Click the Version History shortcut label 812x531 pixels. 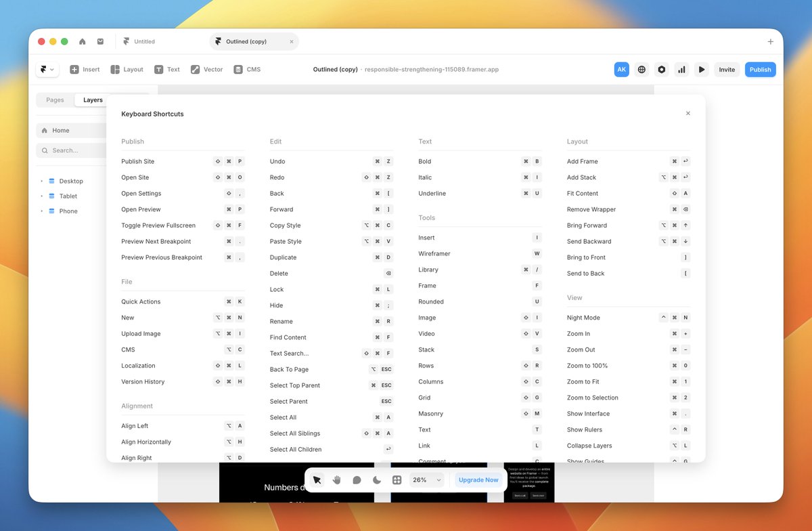tap(143, 381)
